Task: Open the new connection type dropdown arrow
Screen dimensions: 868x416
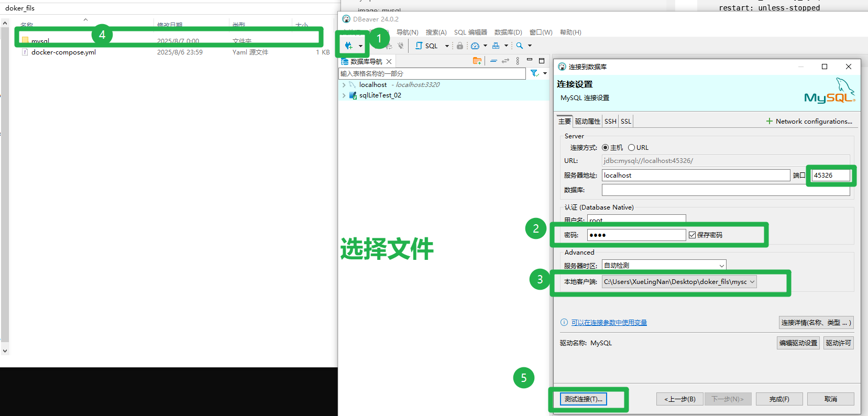Action: pos(360,46)
